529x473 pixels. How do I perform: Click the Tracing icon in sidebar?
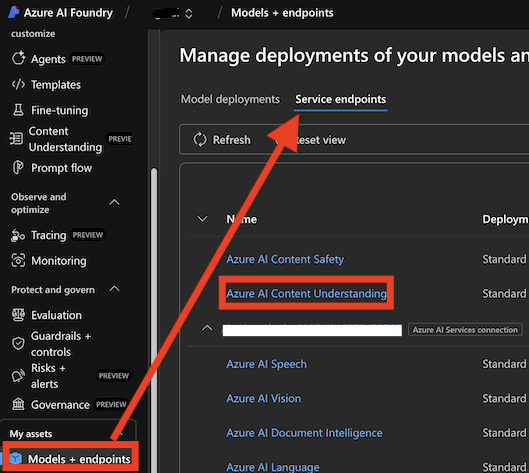pos(18,235)
